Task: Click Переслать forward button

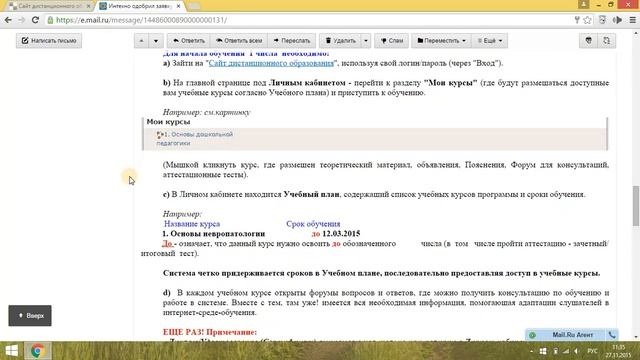Action: 291,41
